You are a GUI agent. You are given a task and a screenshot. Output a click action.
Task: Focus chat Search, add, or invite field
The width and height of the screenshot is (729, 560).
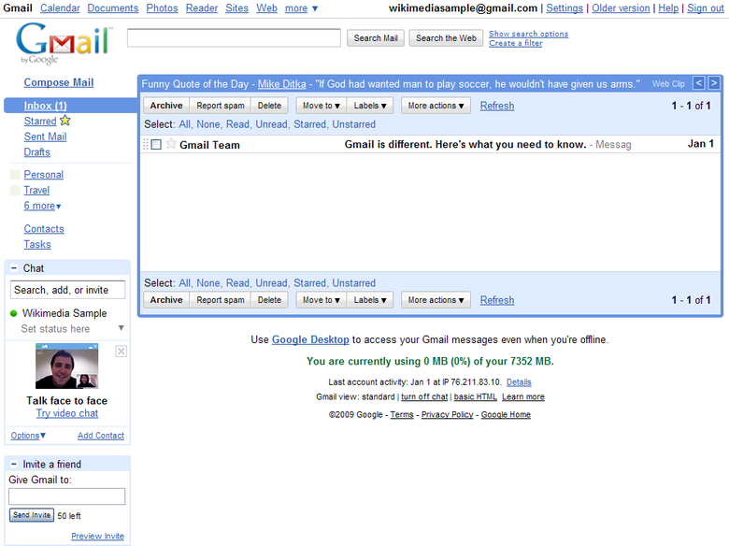(x=67, y=290)
